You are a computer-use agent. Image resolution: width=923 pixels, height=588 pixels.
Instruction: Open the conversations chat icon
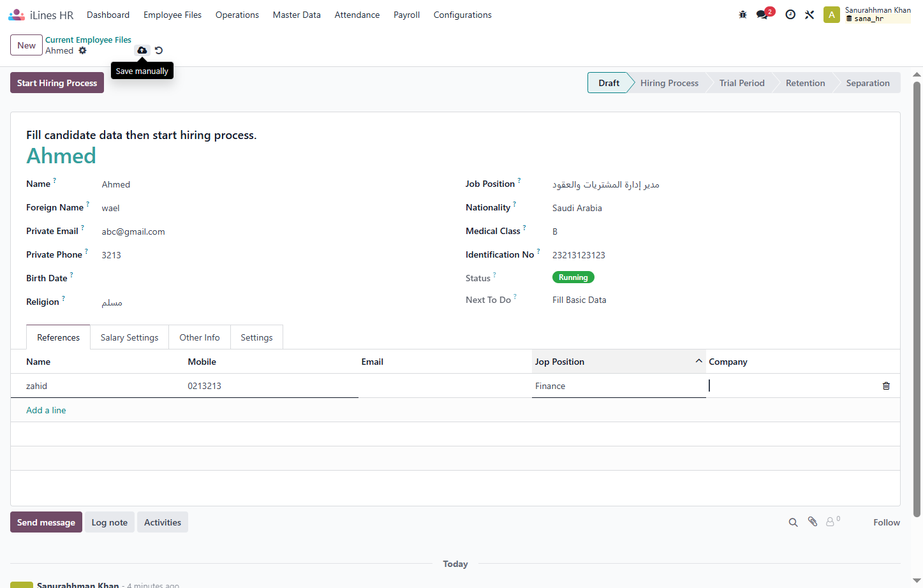[762, 15]
